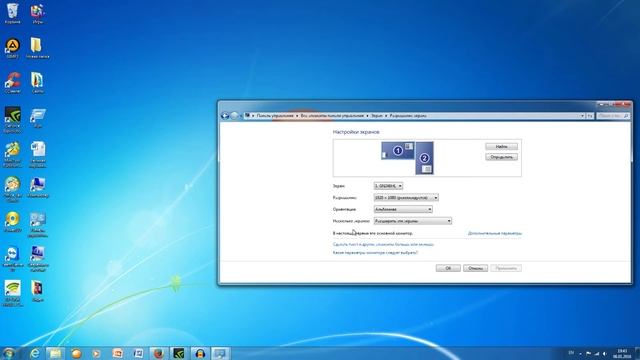Switch to AIMP headphones taskbar icon
640x360 pixels.
pos(200,353)
